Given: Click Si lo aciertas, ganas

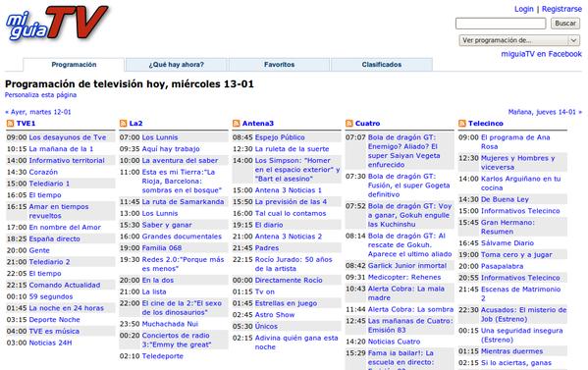Looking at the screenshot, I should pyautogui.click(x=516, y=363).
